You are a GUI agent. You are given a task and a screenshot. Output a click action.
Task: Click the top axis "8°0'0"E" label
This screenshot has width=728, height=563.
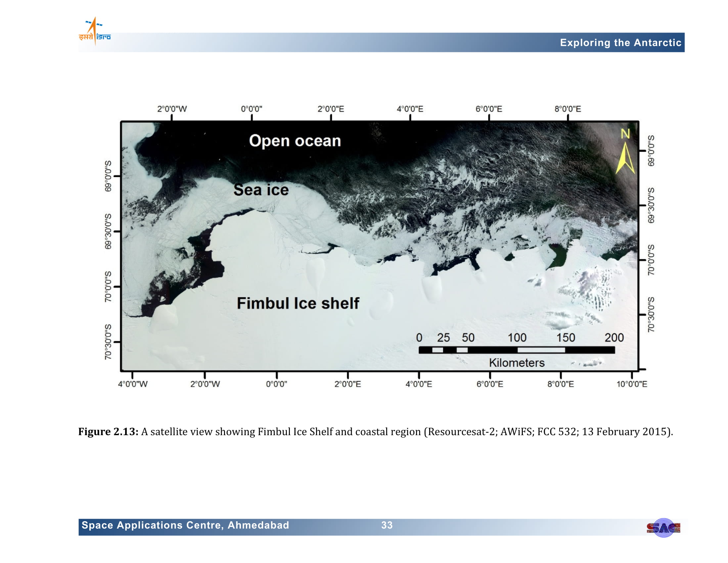click(568, 109)
